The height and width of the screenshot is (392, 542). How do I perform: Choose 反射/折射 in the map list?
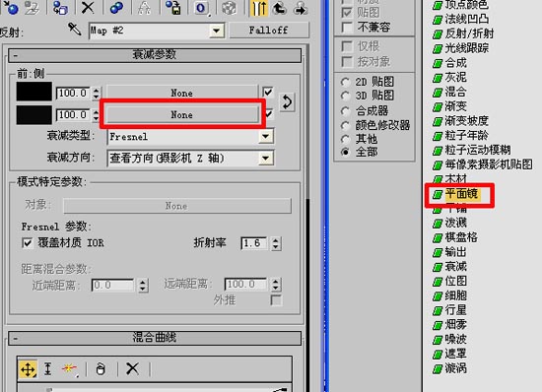(x=469, y=33)
